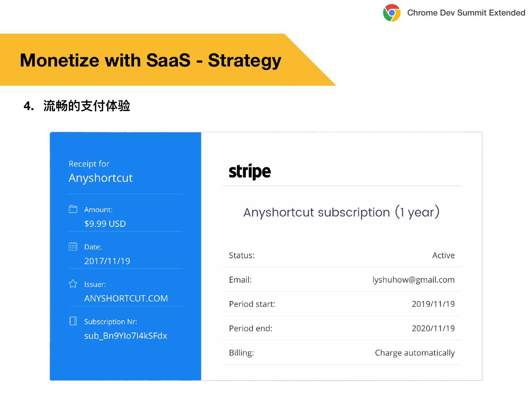The height and width of the screenshot is (399, 532).
Task: Click the Period start date 2019/11/19
Action: click(x=433, y=304)
